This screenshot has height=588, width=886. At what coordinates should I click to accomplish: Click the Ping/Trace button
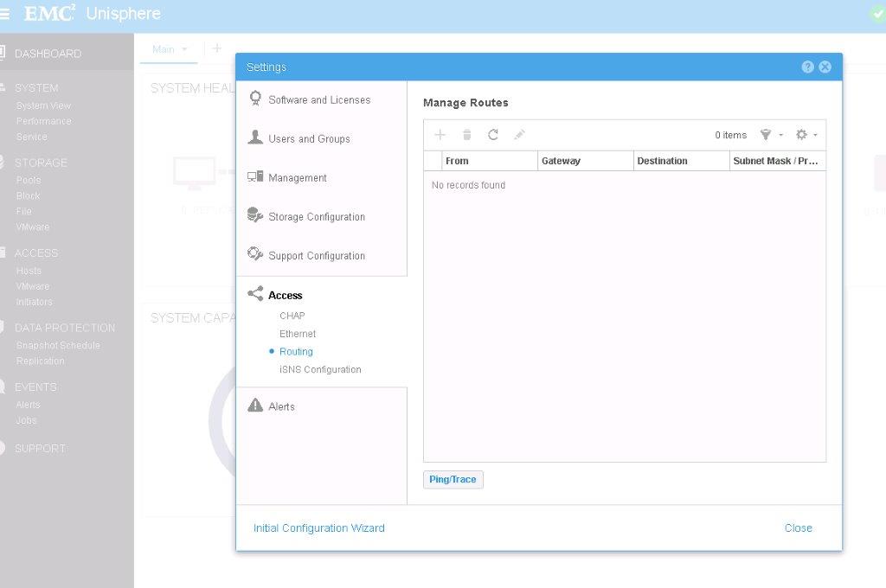tap(453, 479)
